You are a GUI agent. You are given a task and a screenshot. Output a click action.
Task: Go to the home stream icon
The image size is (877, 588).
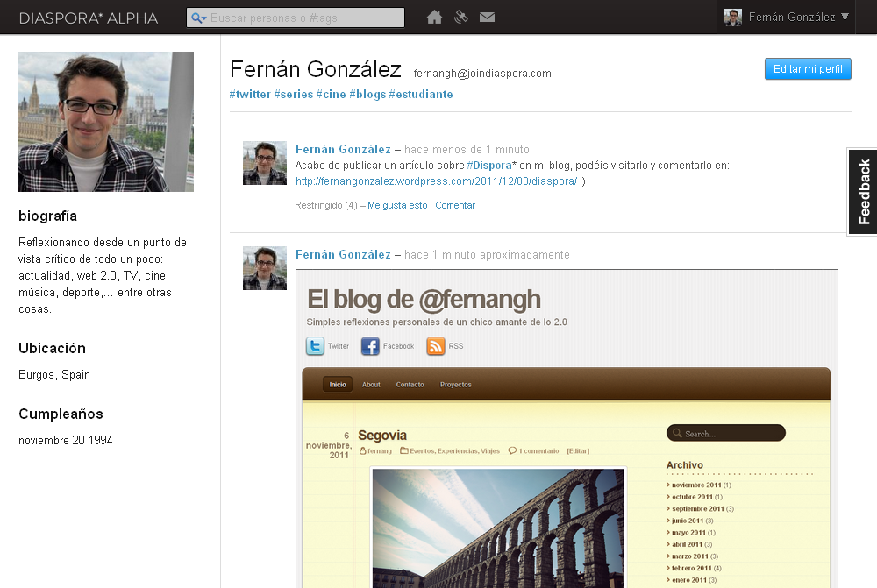click(434, 17)
